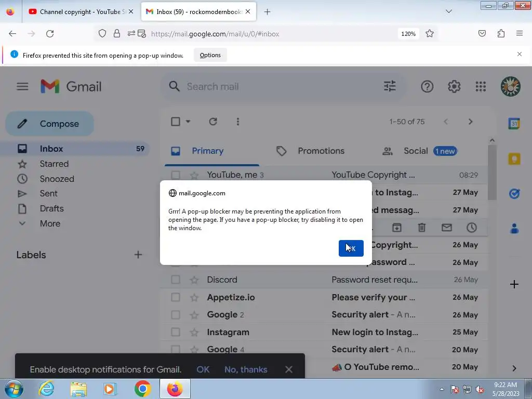Open pop-up blocker Options button
The height and width of the screenshot is (399, 532).
210,55
